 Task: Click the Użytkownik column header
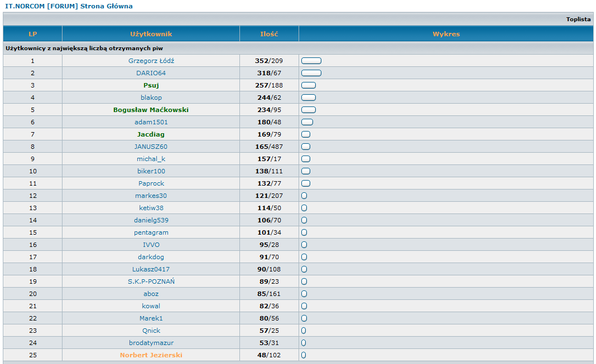coord(151,34)
